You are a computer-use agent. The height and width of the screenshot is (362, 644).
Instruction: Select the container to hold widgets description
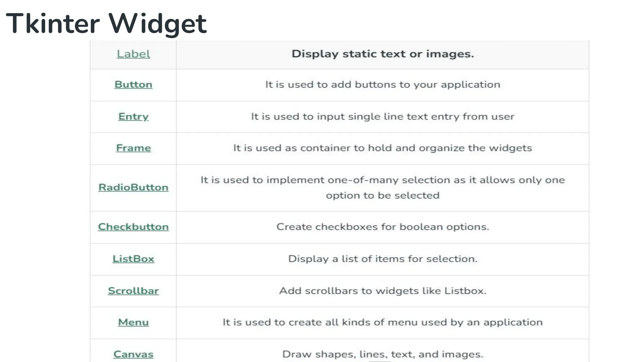(x=382, y=148)
